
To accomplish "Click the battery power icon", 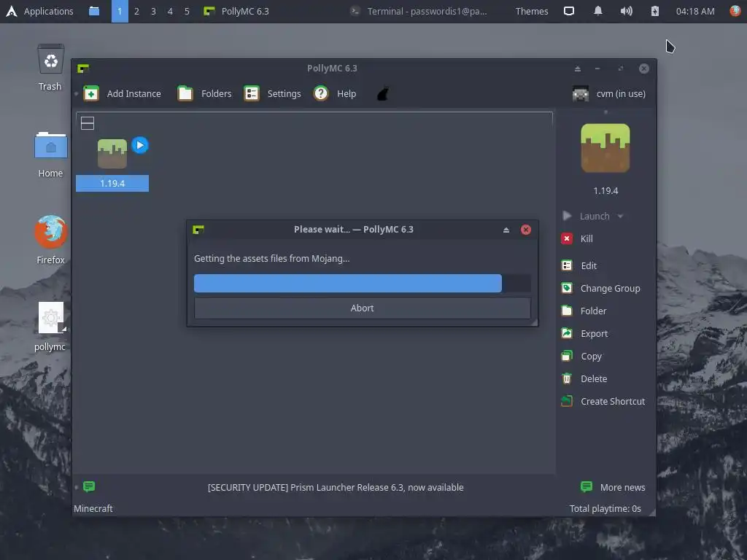I will coord(655,11).
